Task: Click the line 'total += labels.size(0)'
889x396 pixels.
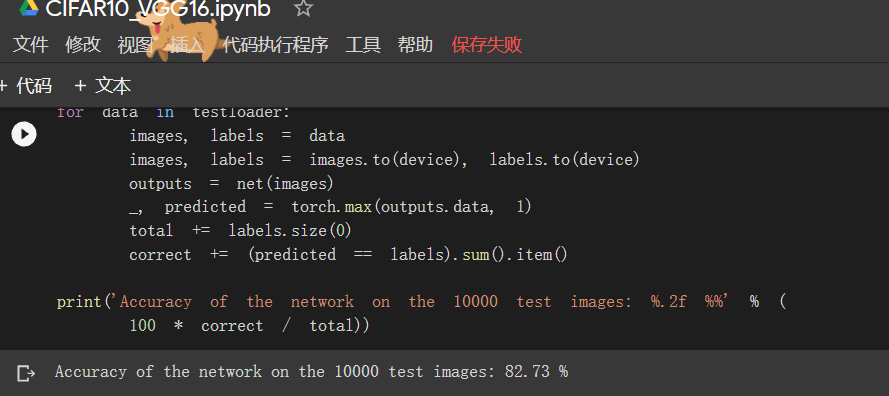Action: point(240,230)
